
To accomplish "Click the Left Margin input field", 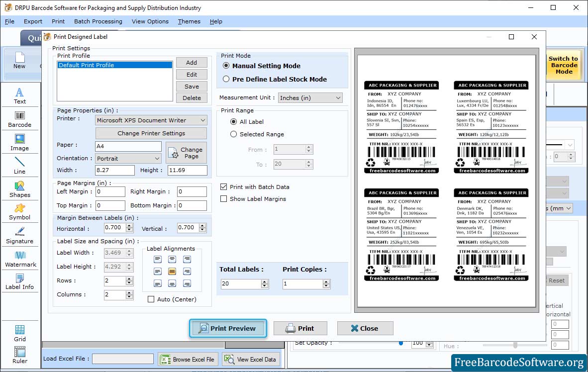I will coord(110,191).
